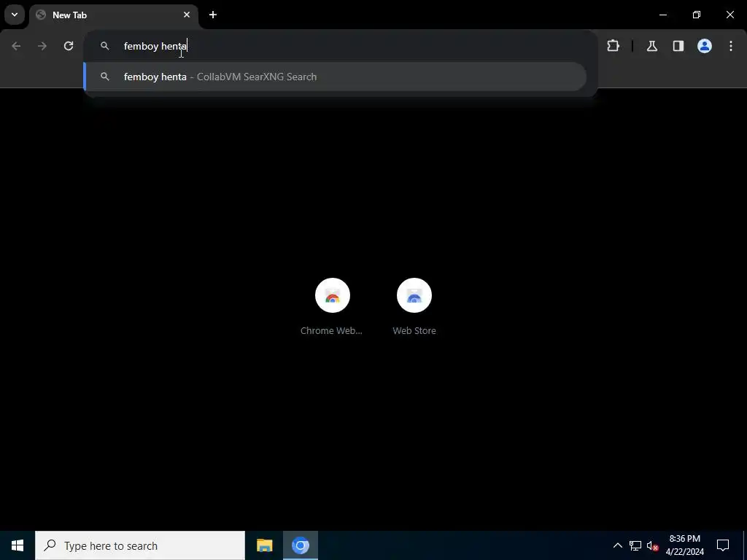Image resolution: width=747 pixels, height=560 pixels.
Task: Select the CollabVM SearXNG Search suggestion
Action: tap(335, 77)
